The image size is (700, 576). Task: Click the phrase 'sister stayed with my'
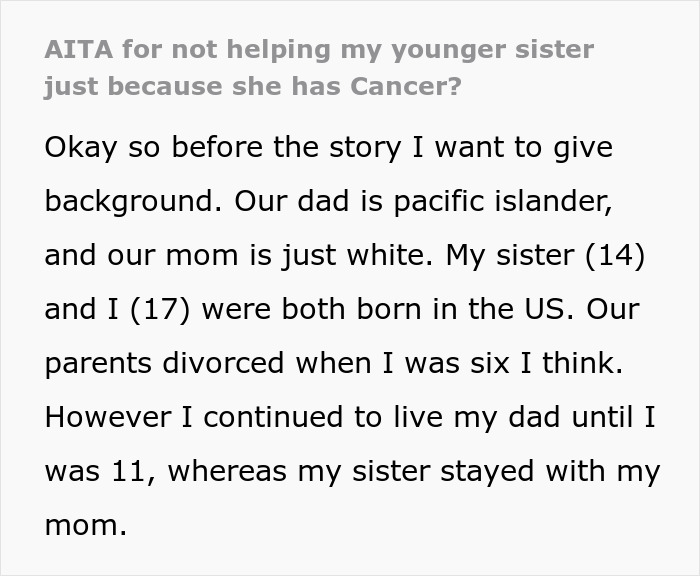(x=486, y=471)
